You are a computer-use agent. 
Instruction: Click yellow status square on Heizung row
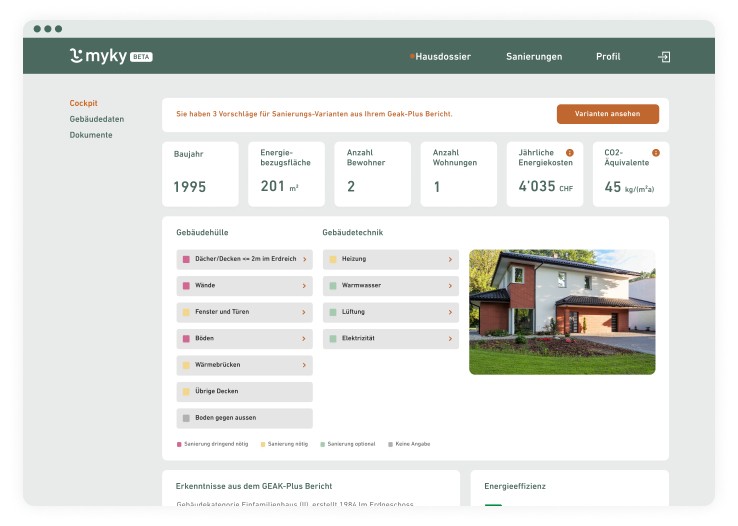(x=333, y=259)
